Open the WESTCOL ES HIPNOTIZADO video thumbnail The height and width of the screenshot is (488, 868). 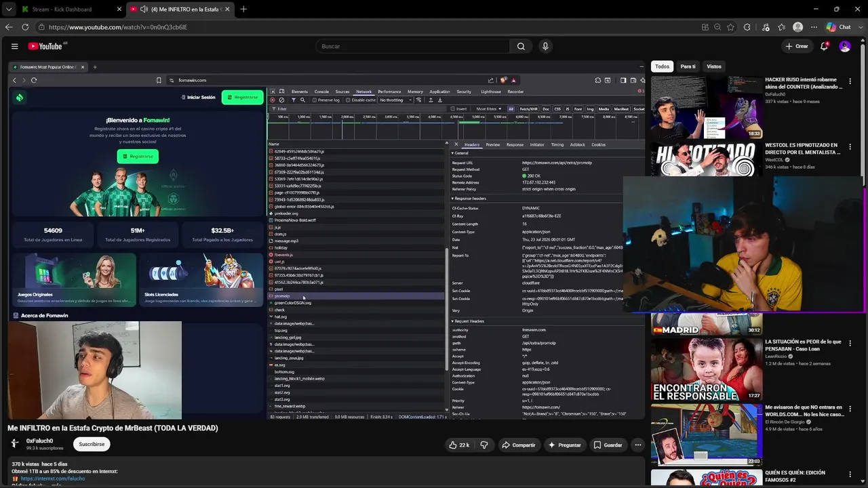[707, 160]
